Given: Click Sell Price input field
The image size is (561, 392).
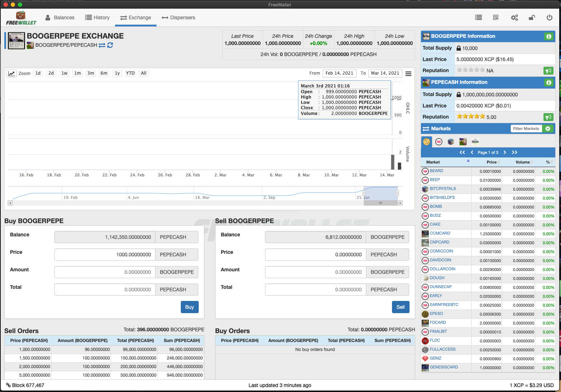Looking at the screenshot, I should click(x=316, y=255).
